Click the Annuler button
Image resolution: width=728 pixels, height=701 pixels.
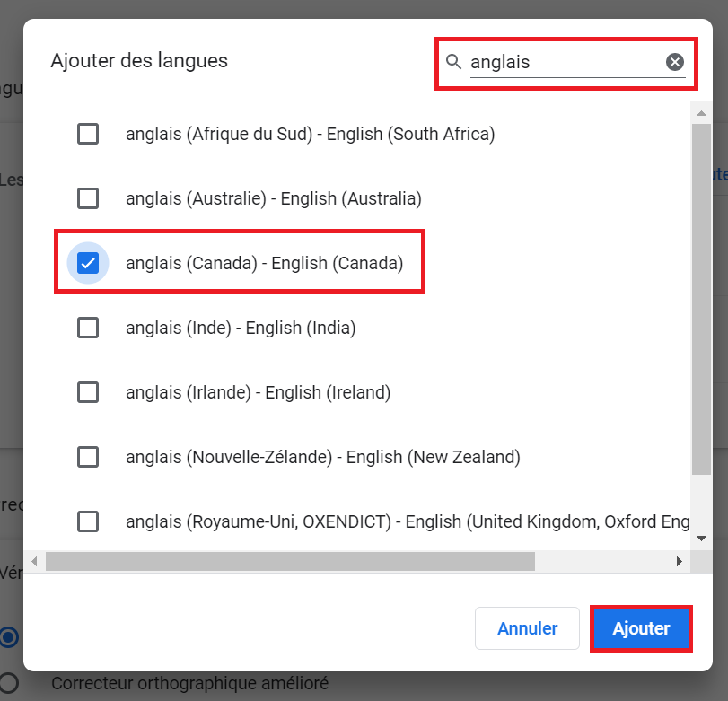527,628
